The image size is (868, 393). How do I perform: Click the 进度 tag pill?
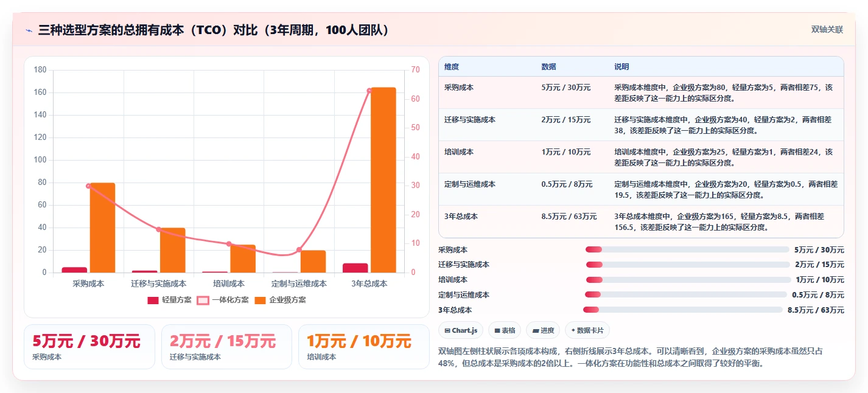coord(543,330)
